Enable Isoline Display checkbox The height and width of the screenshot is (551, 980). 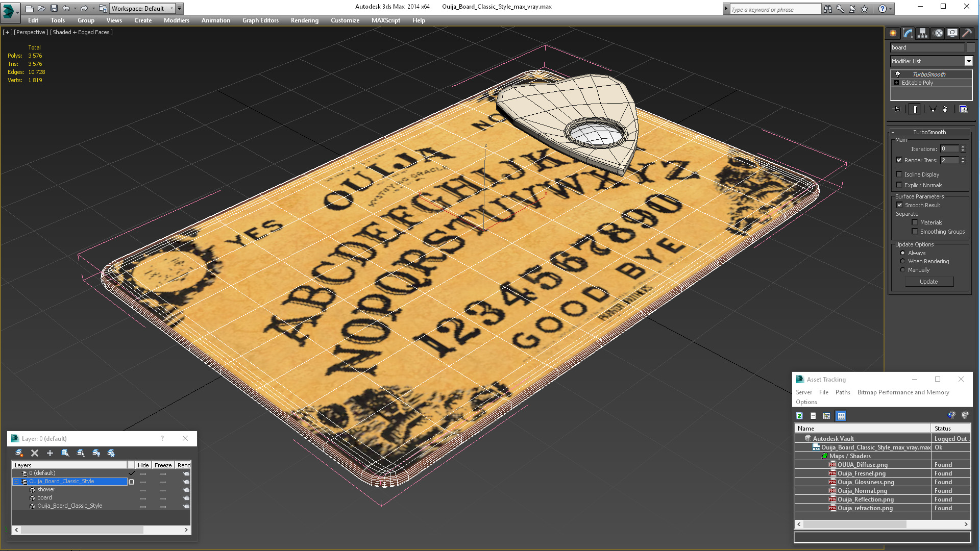point(899,174)
